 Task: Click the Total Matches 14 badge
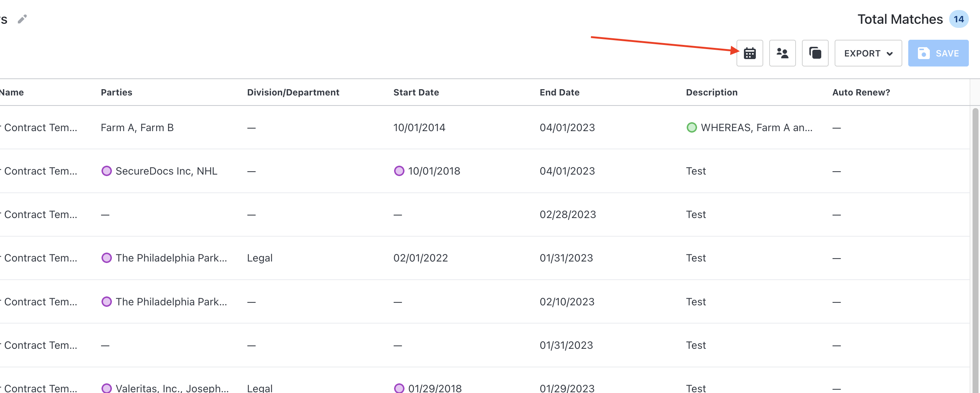[x=958, y=19]
